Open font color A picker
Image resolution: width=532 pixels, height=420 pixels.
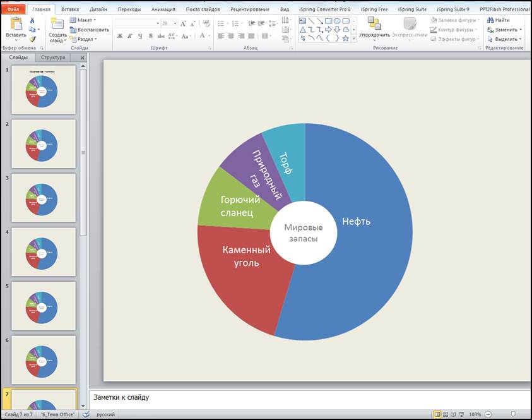click(x=205, y=36)
